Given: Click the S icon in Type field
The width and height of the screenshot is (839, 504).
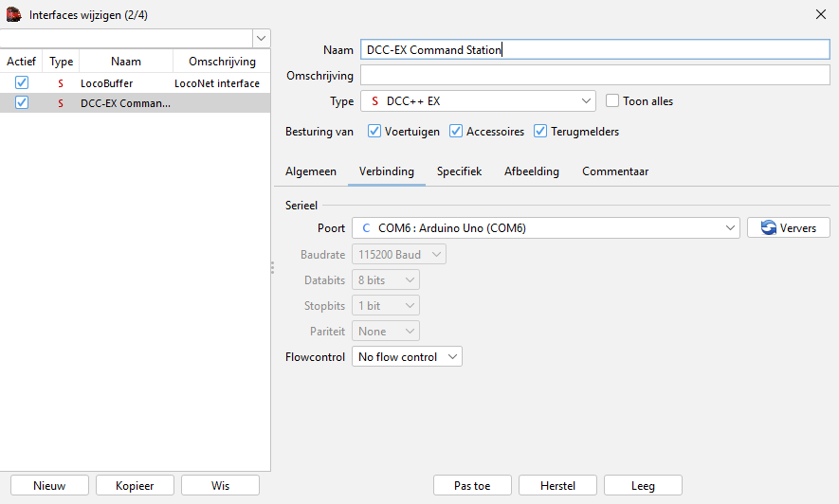Looking at the screenshot, I should (x=374, y=101).
